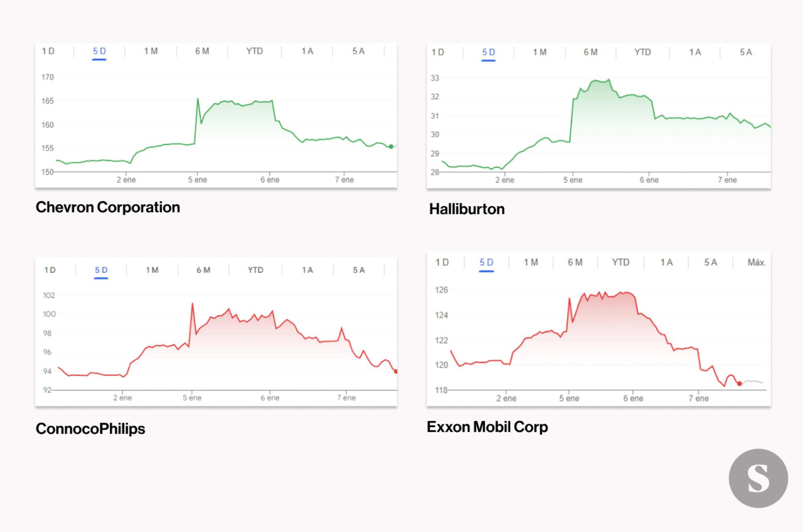803x532 pixels.
Task: Switch Exxon Mobil chart to 1 M
Action: click(531, 262)
